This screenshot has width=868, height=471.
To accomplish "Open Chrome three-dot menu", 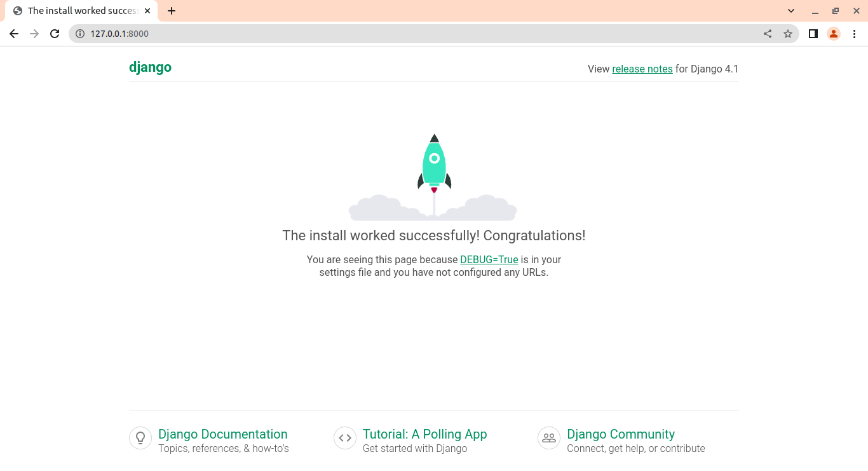I will (854, 34).
